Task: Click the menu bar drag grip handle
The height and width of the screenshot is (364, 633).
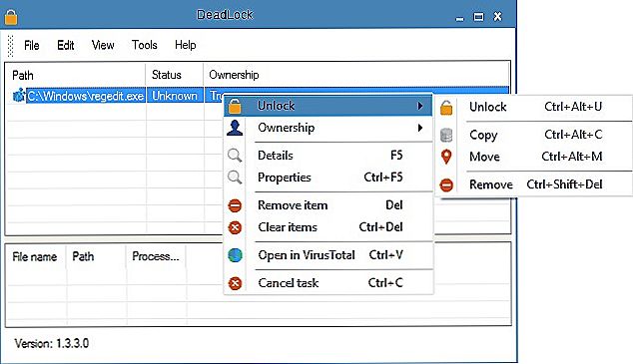Action: 11,46
